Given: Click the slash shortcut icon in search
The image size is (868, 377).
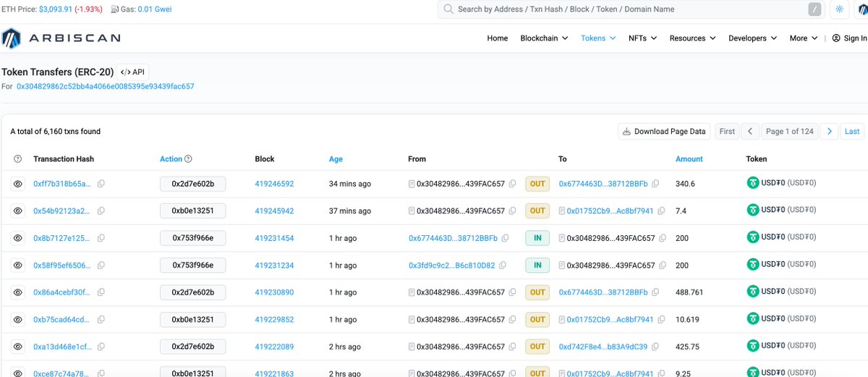Looking at the screenshot, I should pos(814,9).
